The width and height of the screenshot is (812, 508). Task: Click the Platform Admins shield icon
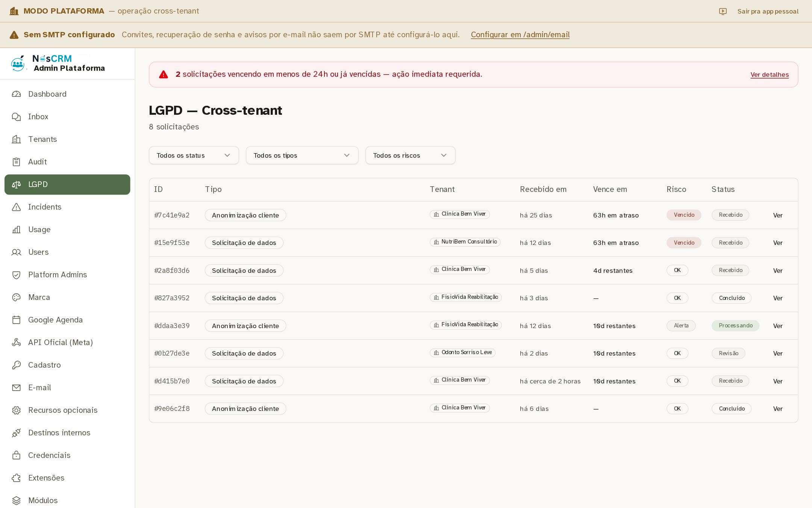16,275
